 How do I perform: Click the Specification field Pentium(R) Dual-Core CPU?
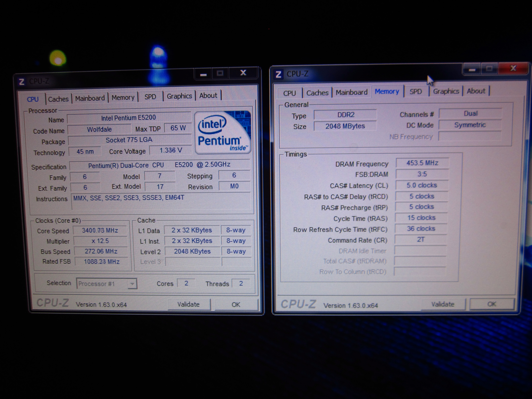tap(160, 165)
